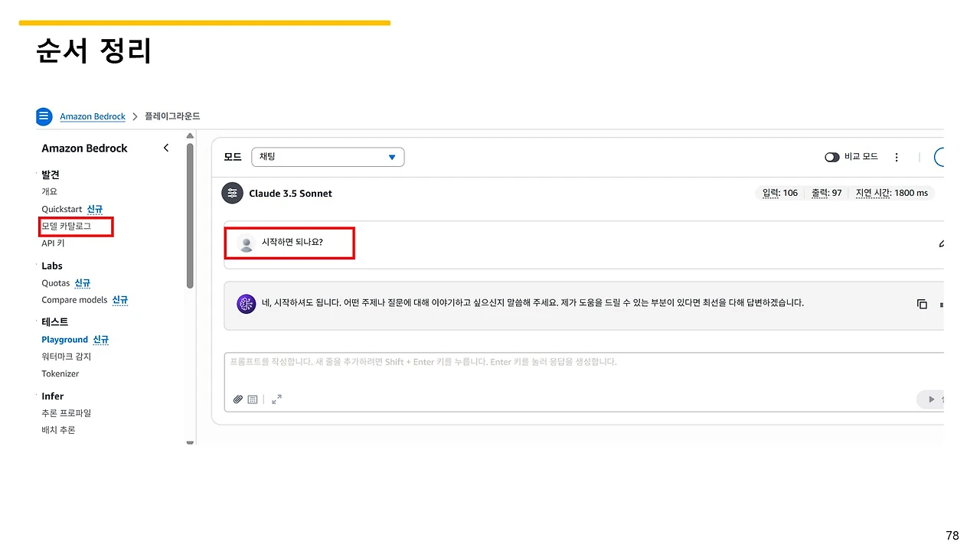Open the hamburger navigation menu icon
Image resolution: width=980 pixels, height=551 pixels.
pos(44,116)
